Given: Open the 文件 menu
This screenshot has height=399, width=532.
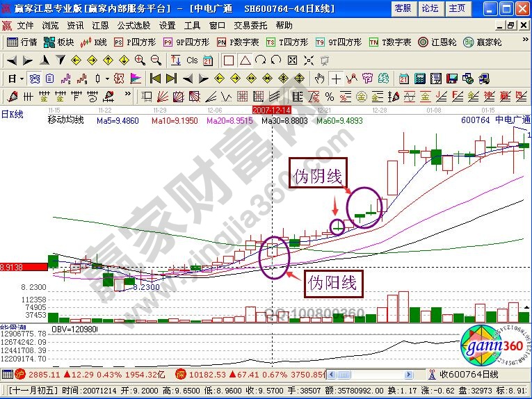Looking at the screenshot, I should pos(26,26).
